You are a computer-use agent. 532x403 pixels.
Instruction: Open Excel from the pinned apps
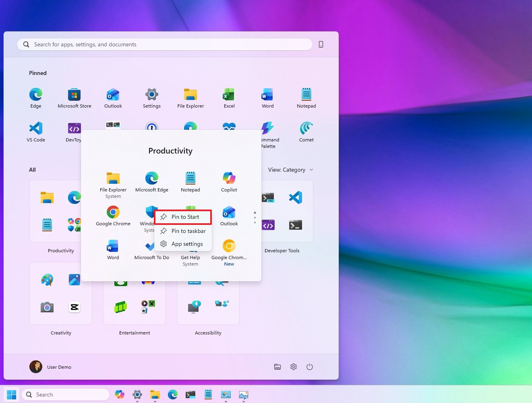[x=229, y=94]
